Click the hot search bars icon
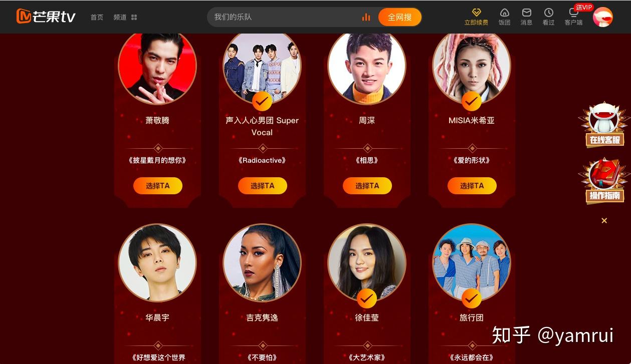631x364 pixels. [366, 17]
